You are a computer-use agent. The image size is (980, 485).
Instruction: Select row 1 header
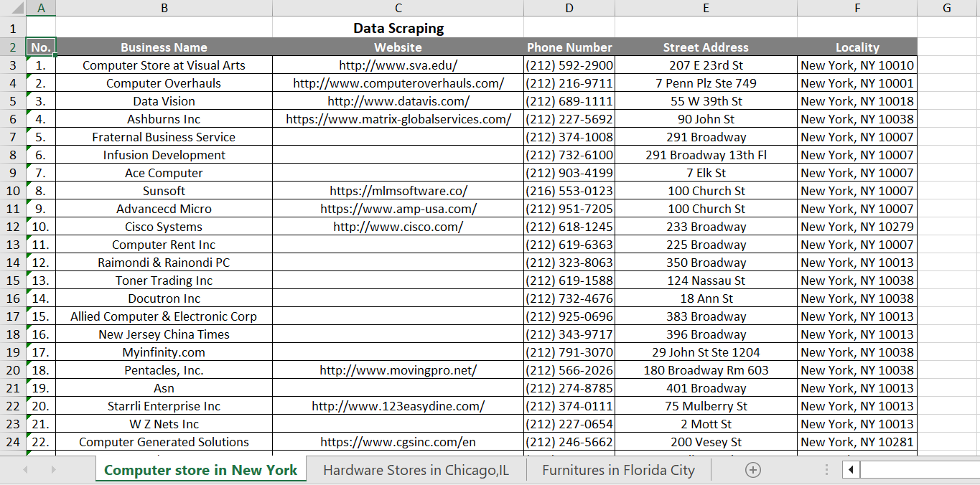click(13, 29)
